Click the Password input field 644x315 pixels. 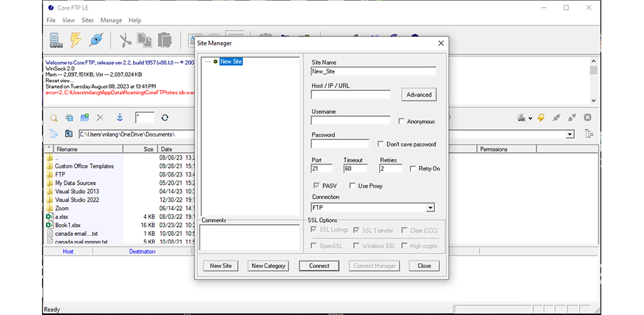340,143
